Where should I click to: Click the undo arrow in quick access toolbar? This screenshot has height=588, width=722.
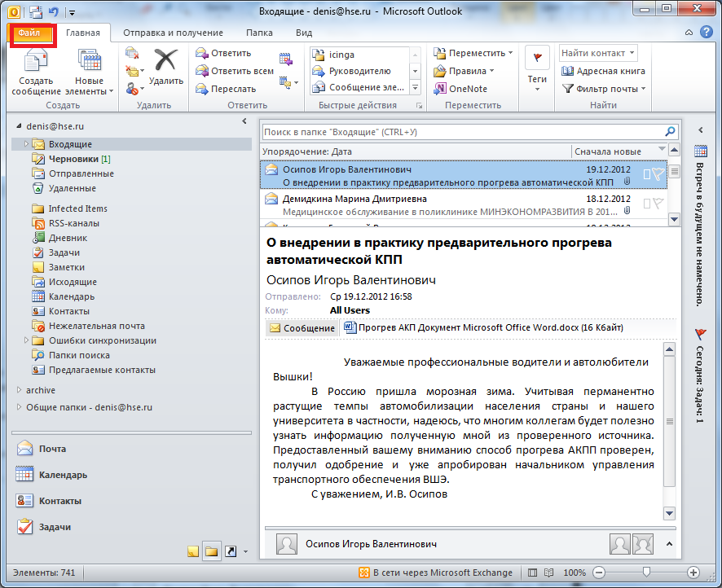[x=54, y=11]
